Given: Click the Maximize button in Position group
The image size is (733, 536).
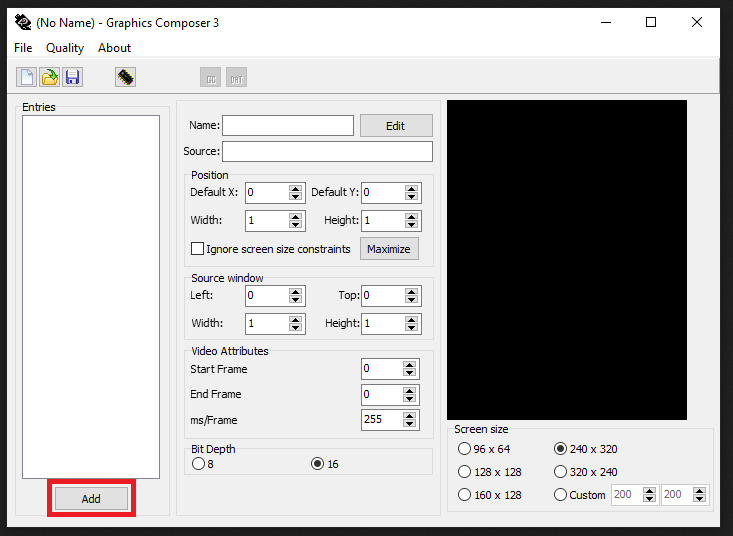Looking at the screenshot, I should tap(389, 249).
